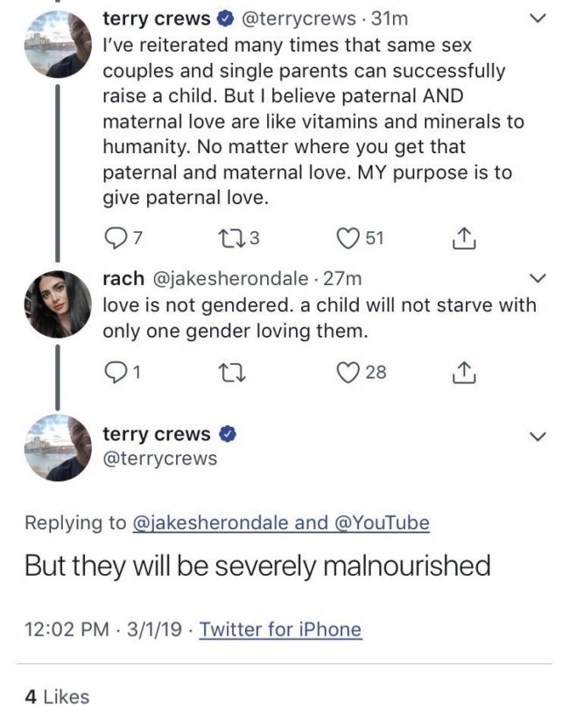Tap the @terrycrews handle under main tweet
Image resolution: width=569 pixels, height=728 pixels.
(160, 458)
